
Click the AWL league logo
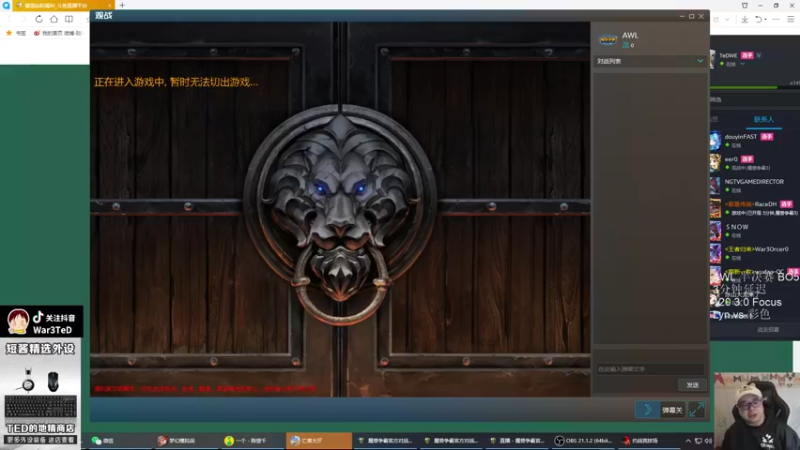pyautogui.click(x=608, y=39)
